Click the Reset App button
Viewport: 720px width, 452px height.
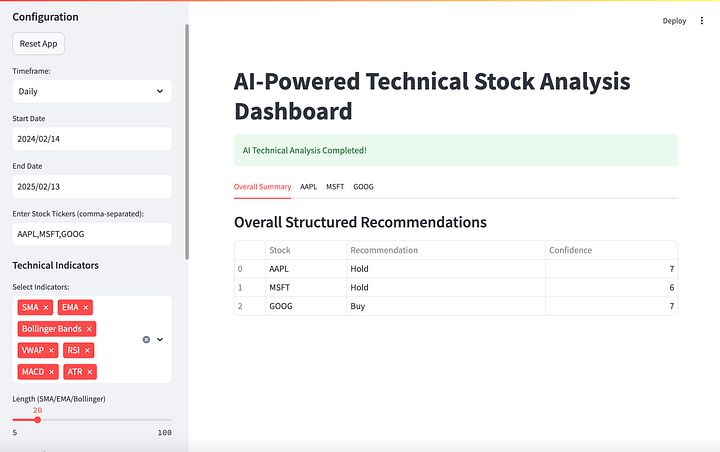(39, 44)
